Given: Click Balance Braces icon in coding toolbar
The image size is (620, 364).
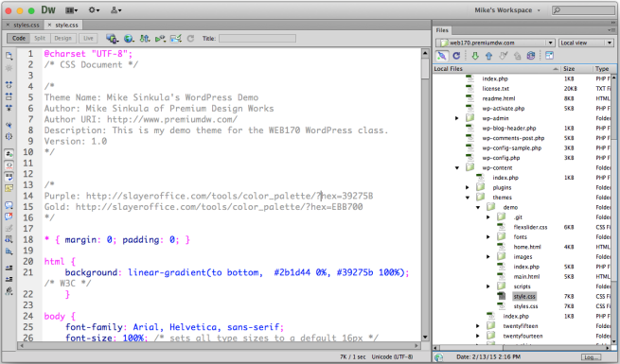Looking at the screenshot, I should [x=9, y=136].
